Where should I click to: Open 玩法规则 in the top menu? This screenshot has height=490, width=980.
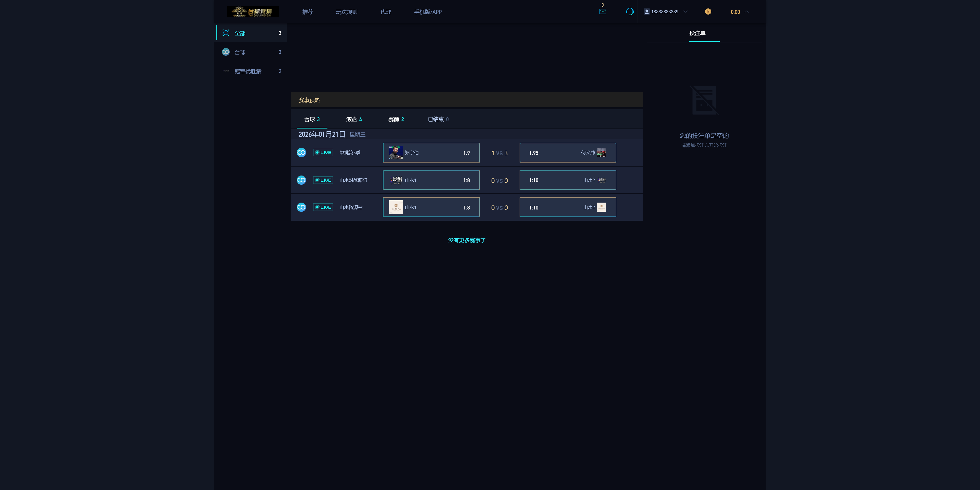pyautogui.click(x=347, y=12)
